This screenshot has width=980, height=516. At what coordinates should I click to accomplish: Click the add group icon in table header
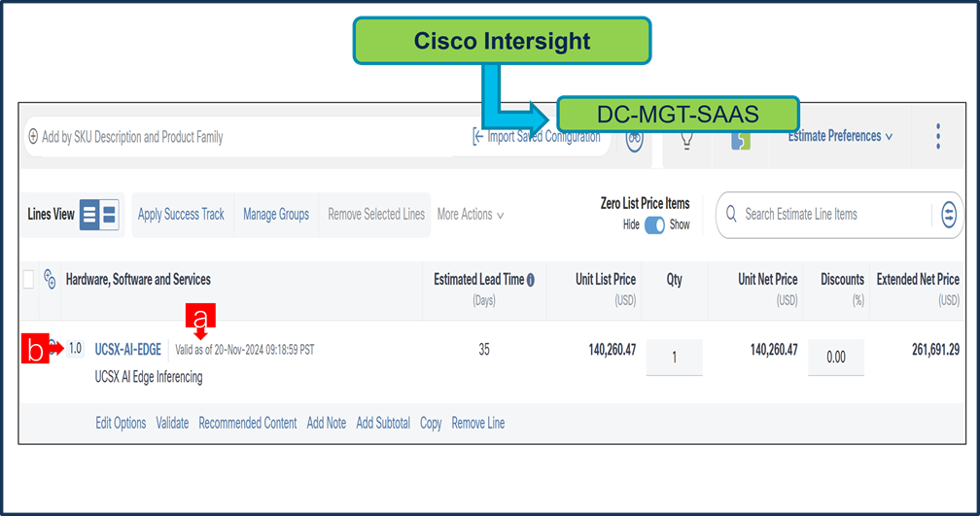50,279
